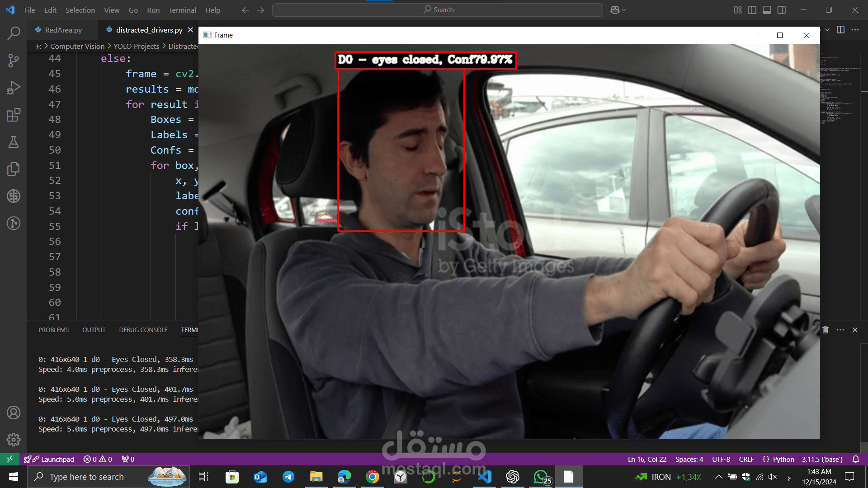Open the Accounts icon in activity bar

tap(14, 413)
